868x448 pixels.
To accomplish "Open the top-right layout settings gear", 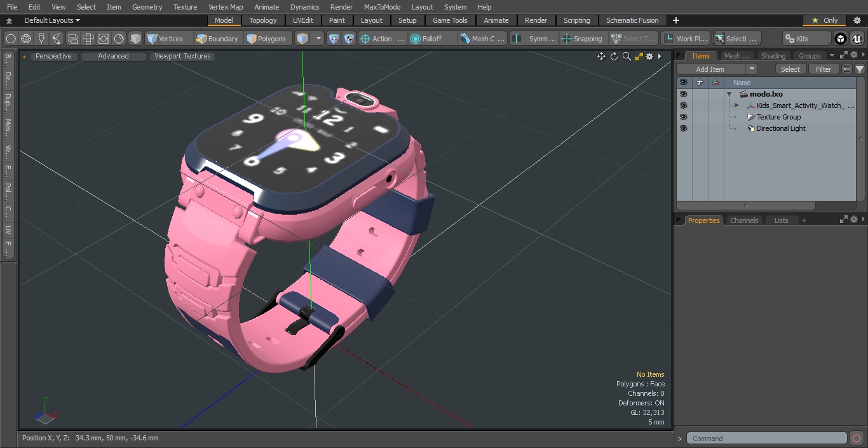I will click(x=857, y=20).
